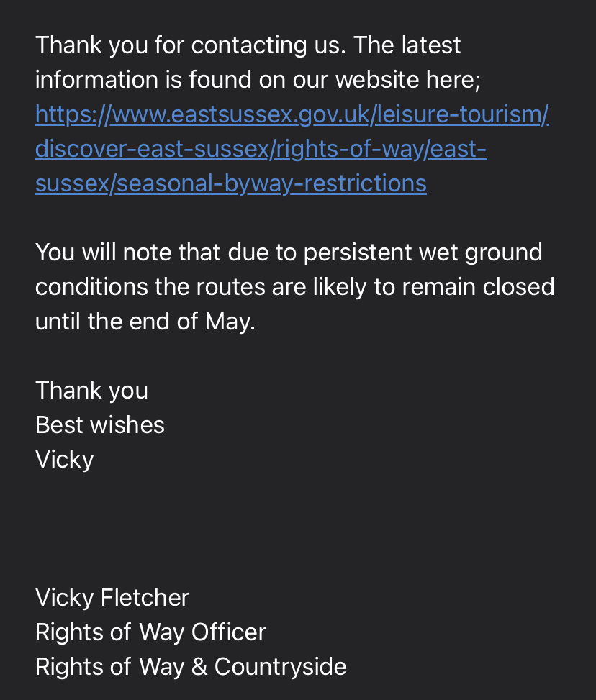Click the word 'Countryside' in the signature
Viewport: 596px width, 700px height.
pos(281,666)
